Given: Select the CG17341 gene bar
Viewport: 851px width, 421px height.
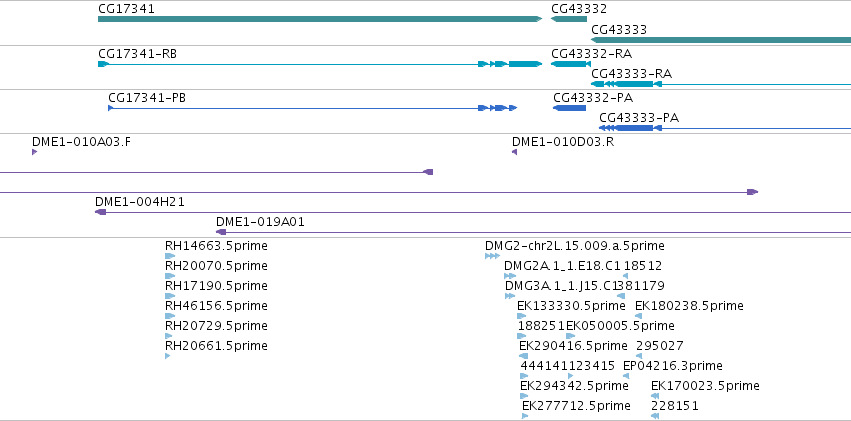Looking at the screenshot, I should click(x=320, y=19).
